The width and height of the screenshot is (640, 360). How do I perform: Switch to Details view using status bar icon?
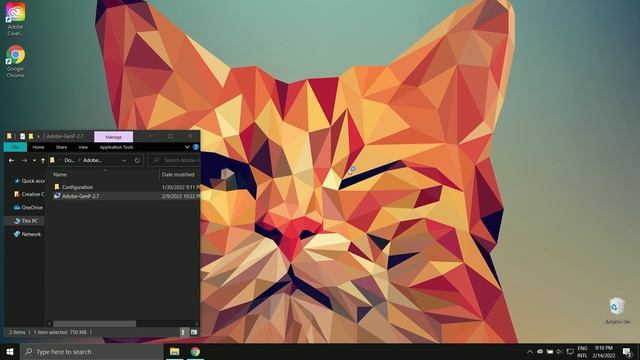(183, 332)
